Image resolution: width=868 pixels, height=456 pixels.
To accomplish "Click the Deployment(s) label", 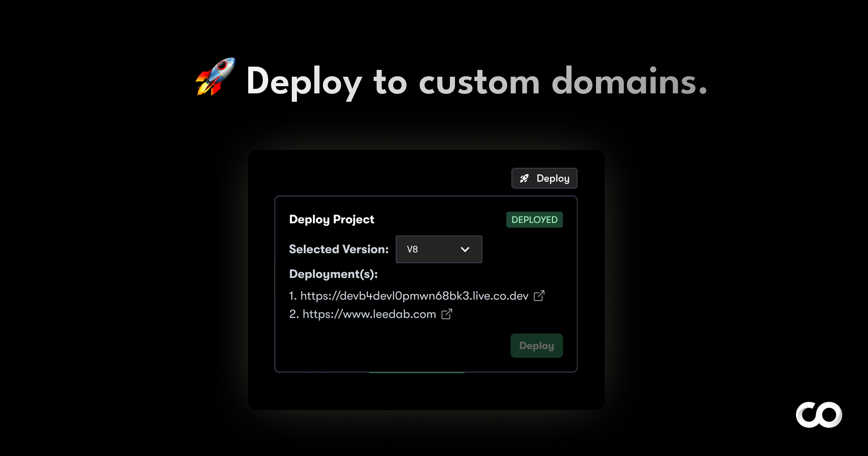I will click(333, 274).
